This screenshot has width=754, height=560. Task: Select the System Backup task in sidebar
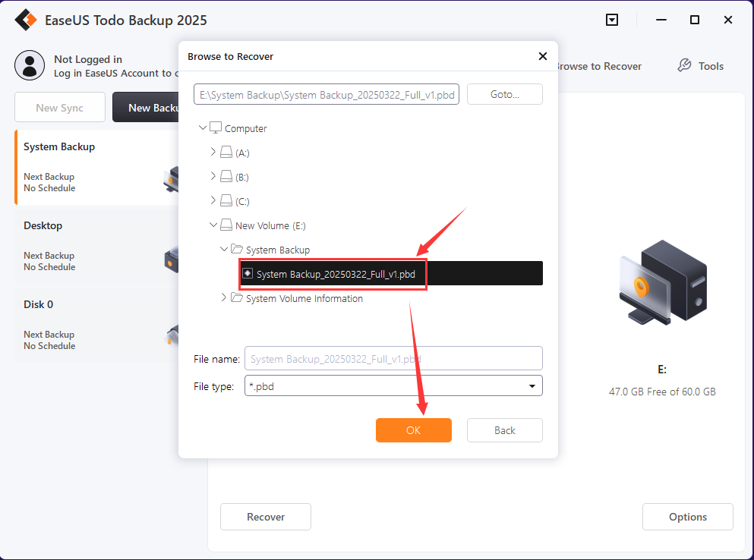click(98, 167)
